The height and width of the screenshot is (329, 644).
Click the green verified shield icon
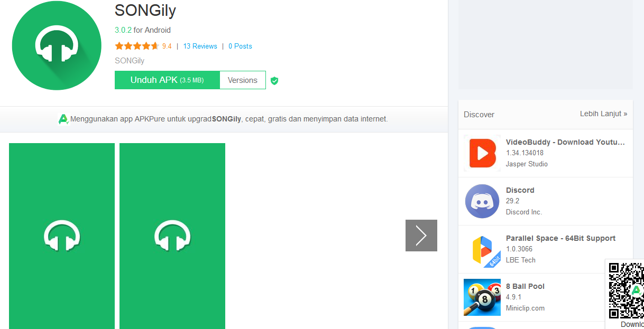click(274, 81)
